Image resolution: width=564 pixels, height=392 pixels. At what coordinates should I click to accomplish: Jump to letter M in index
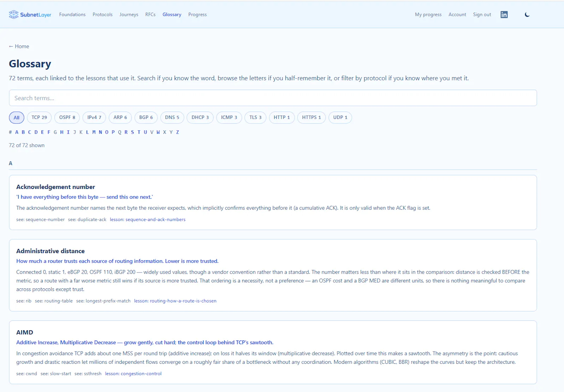tap(94, 132)
